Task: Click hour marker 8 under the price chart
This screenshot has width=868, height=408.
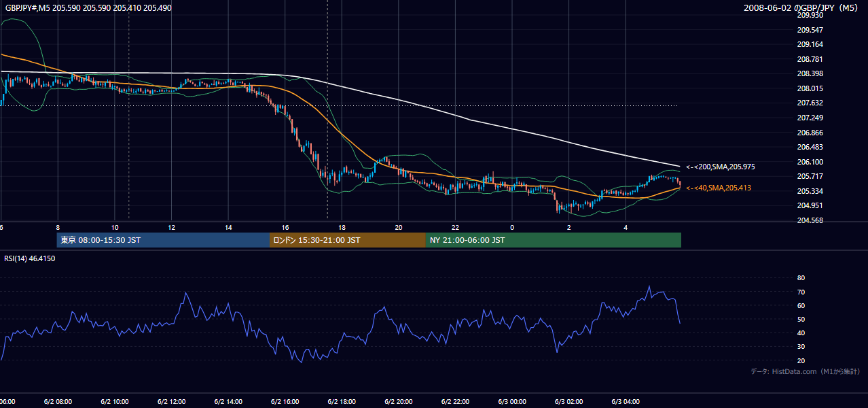Action: coord(58,228)
